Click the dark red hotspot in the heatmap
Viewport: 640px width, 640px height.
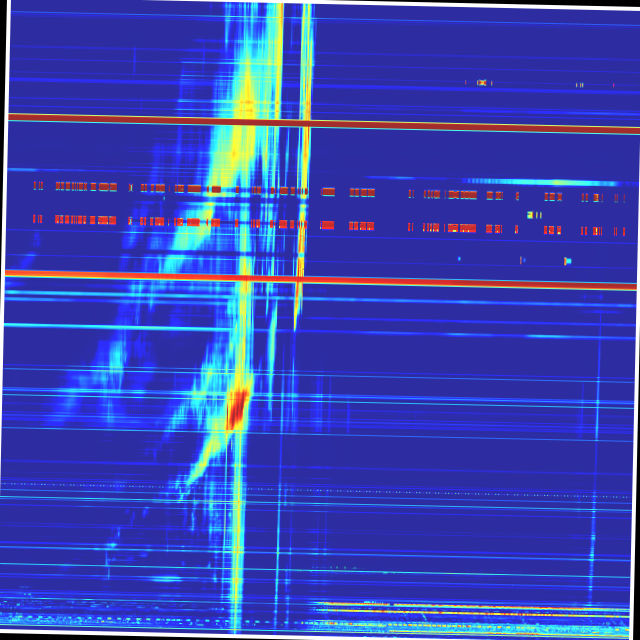coord(237,408)
